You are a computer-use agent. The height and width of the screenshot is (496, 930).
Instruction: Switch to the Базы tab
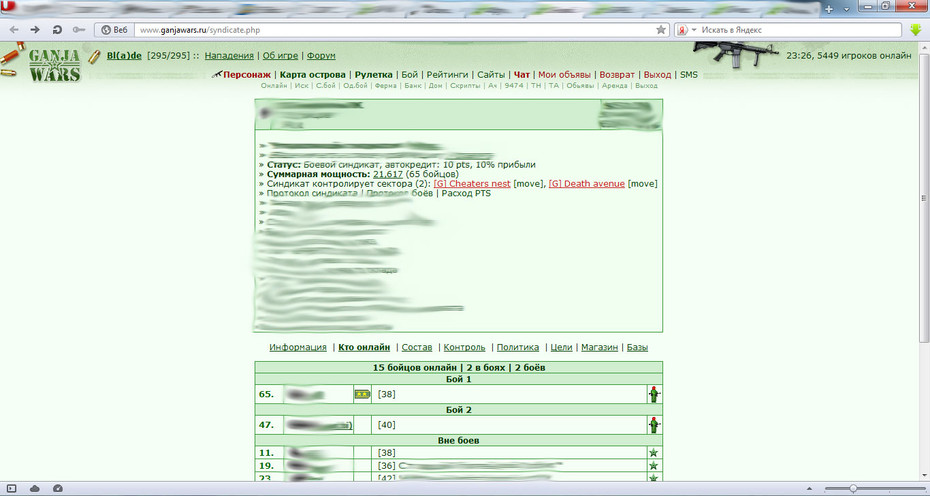point(638,347)
